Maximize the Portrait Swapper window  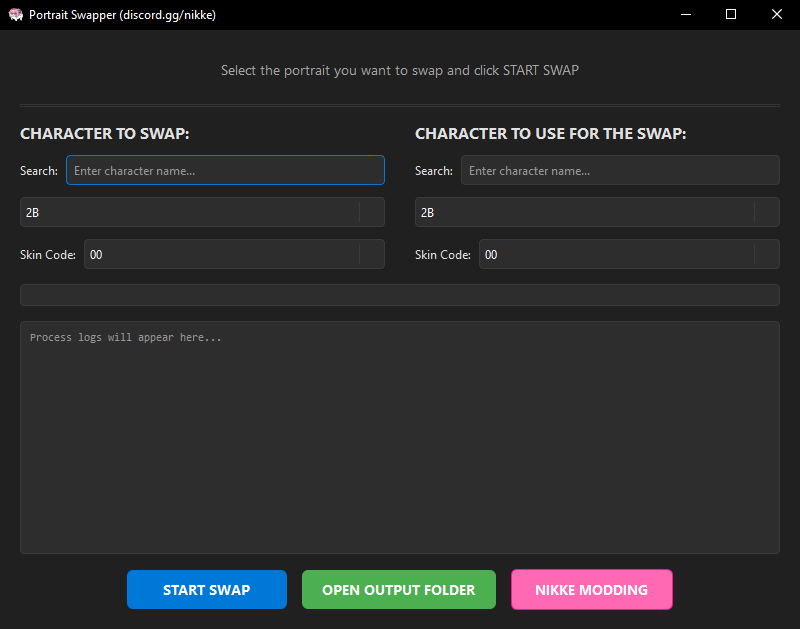click(x=731, y=15)
